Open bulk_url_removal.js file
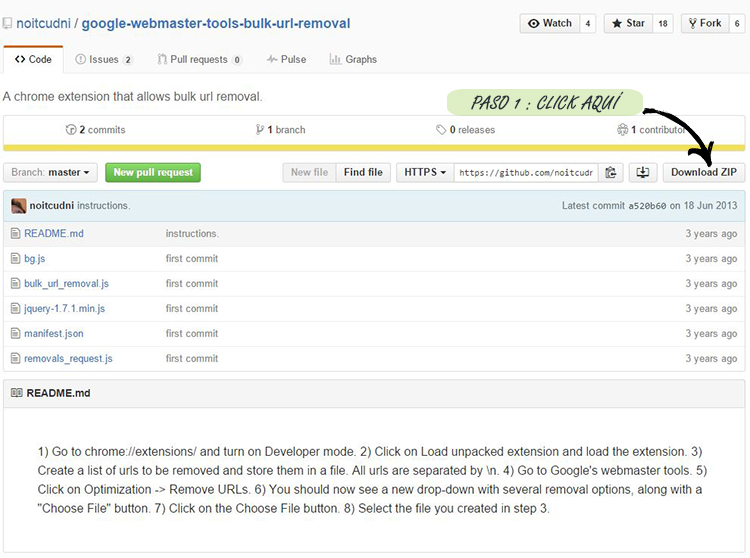The height and width of the screenshot is (558, 750). (x=66, y=284)
